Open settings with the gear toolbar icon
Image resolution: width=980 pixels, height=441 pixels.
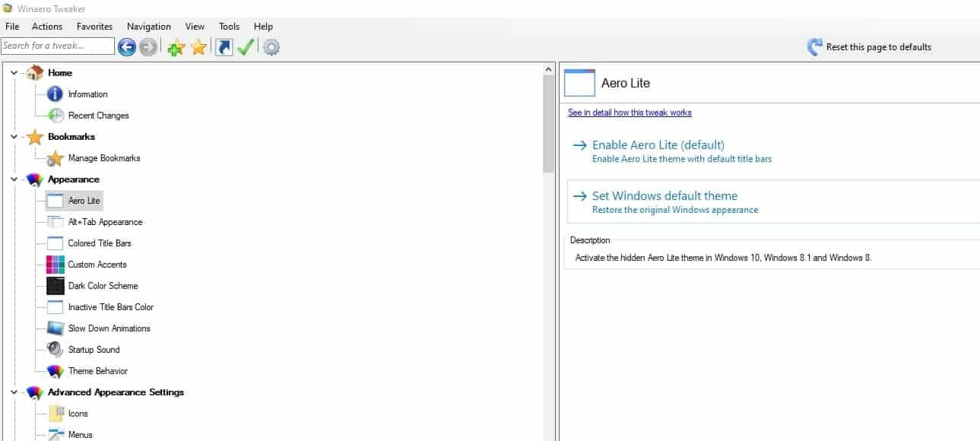[x=271, y=47]
